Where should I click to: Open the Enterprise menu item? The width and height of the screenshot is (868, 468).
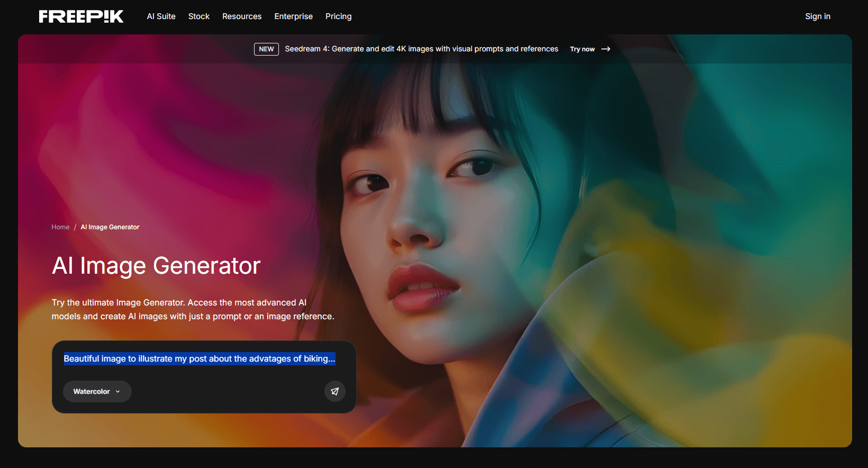294,16
